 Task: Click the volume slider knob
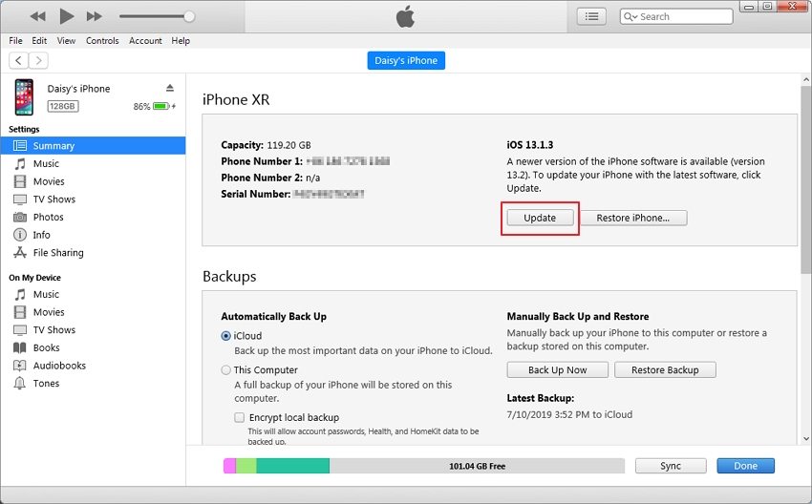[x=189, y=16]
